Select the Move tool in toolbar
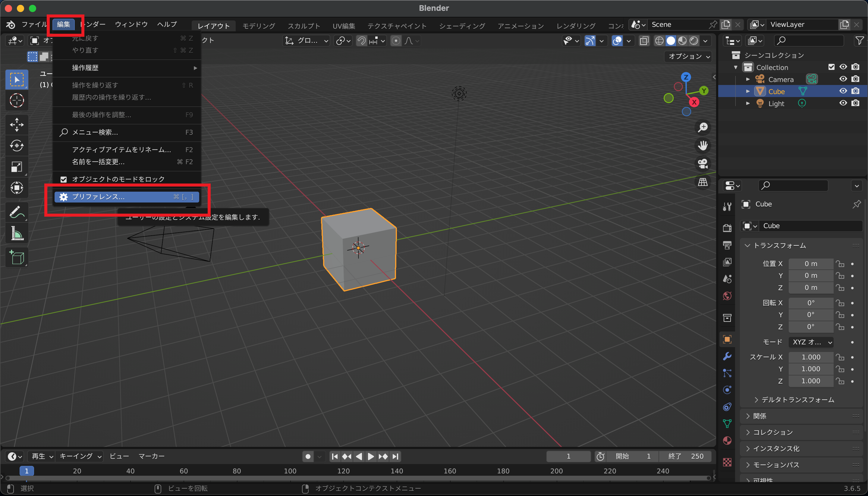The width and height of the screenshot is (868, 496). [x=16, y=124]
